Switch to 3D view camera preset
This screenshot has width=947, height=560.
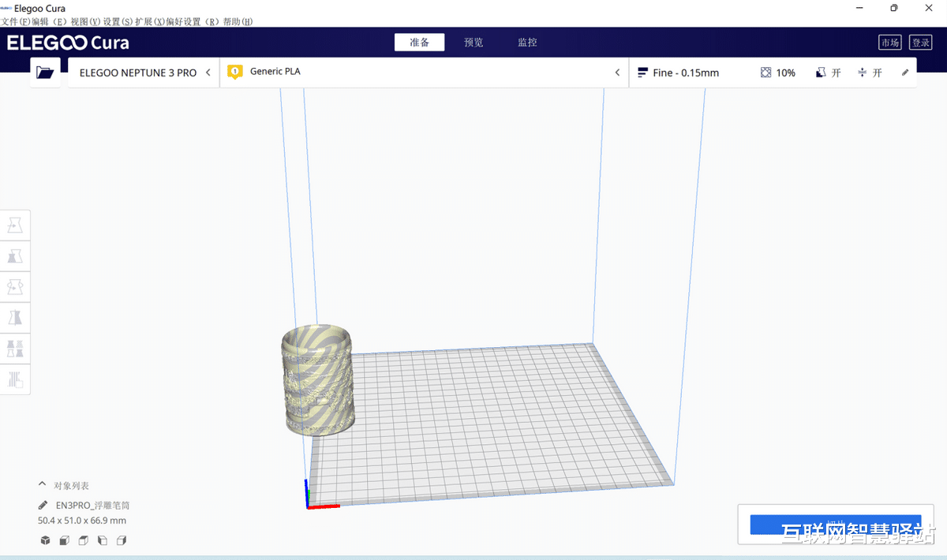[x=45, y=540]
